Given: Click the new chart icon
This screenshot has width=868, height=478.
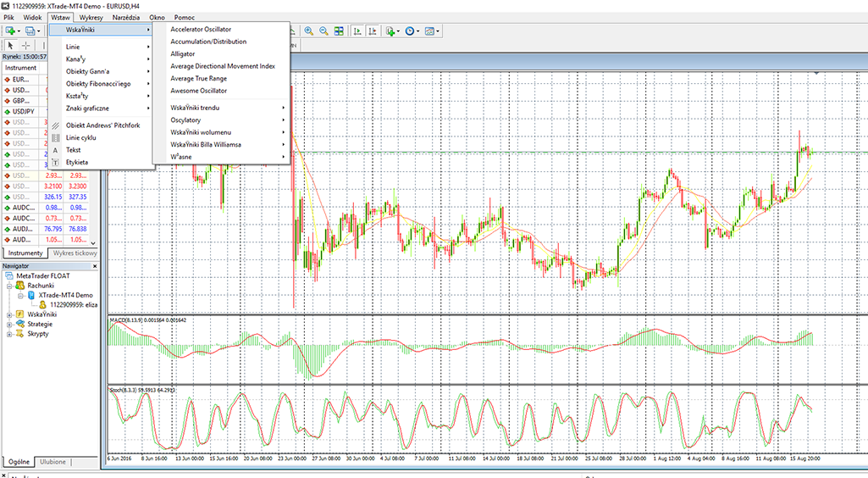Looking at the screenshot, I should coord(11,31).
